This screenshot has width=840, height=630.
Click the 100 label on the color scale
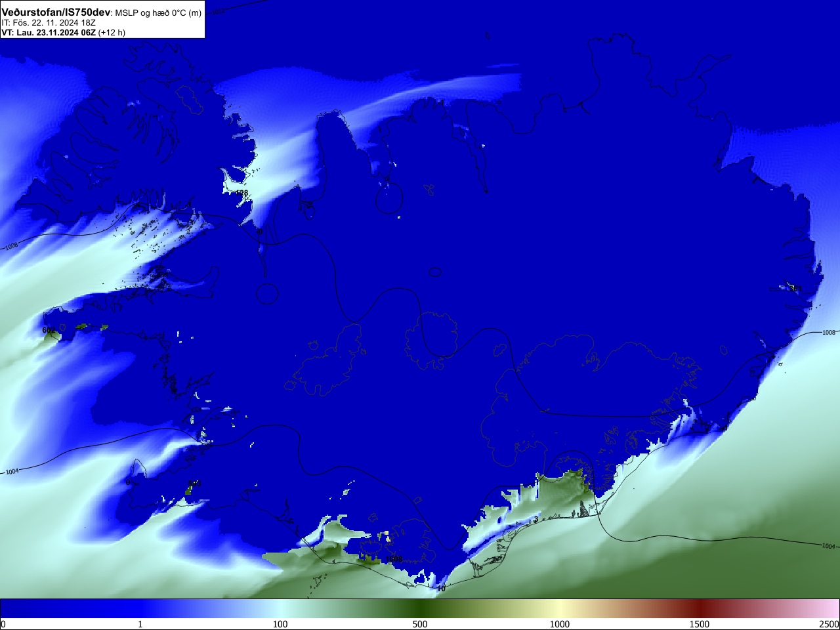point(280,624)
